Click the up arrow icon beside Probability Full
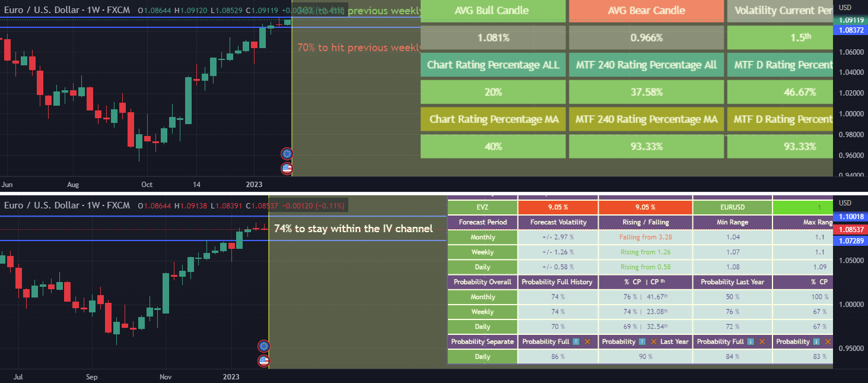 [576, 342]
